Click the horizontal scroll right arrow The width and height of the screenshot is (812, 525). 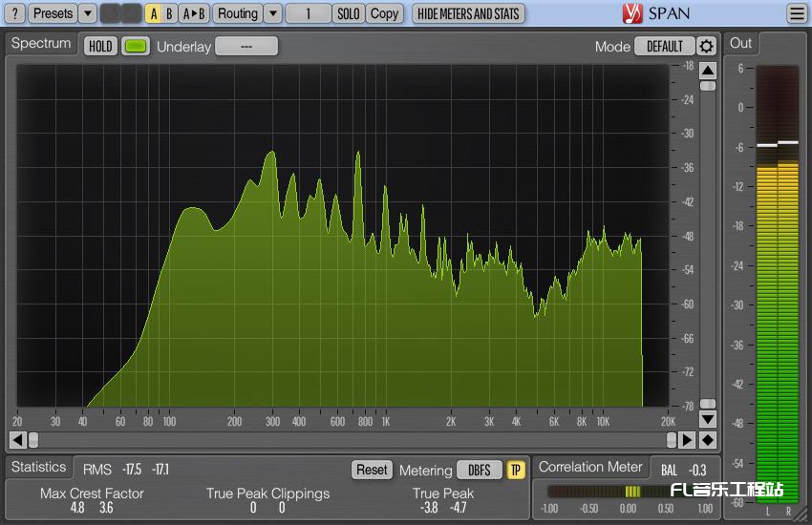687,440
